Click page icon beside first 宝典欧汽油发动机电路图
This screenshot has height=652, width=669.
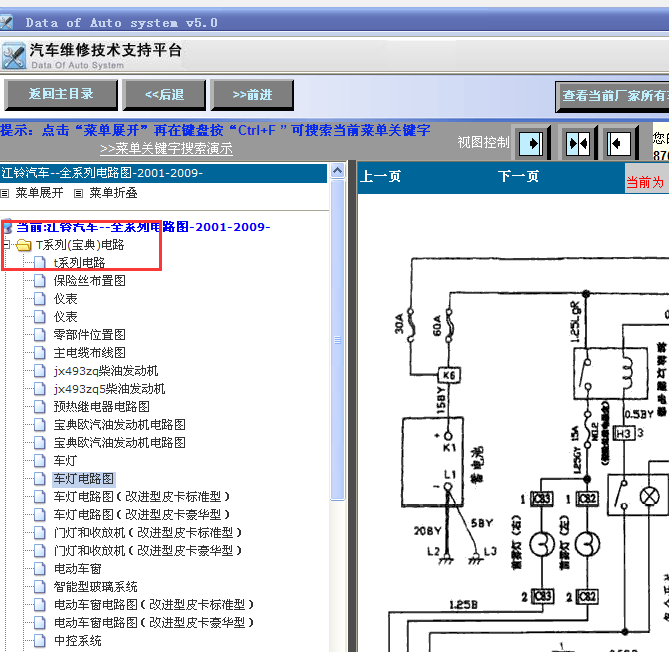click(40, 425)
